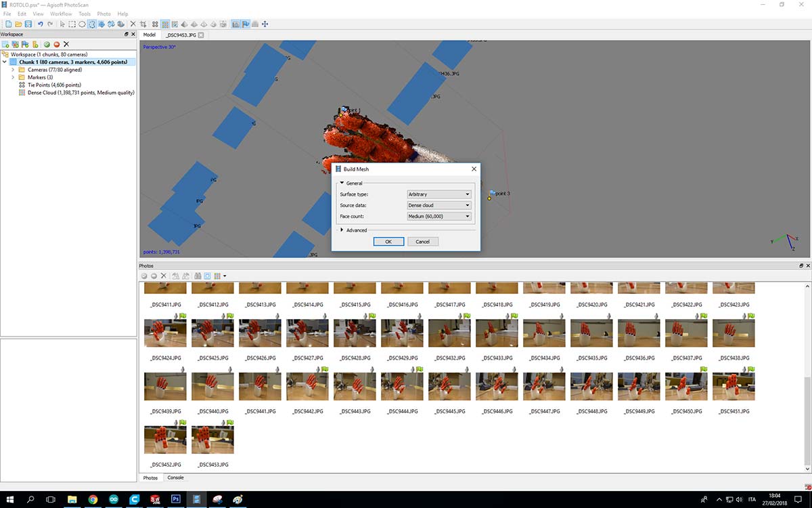Open the File menu
Image resolution: width=812 pixels, height=508 pixels.
click(7, 14)
